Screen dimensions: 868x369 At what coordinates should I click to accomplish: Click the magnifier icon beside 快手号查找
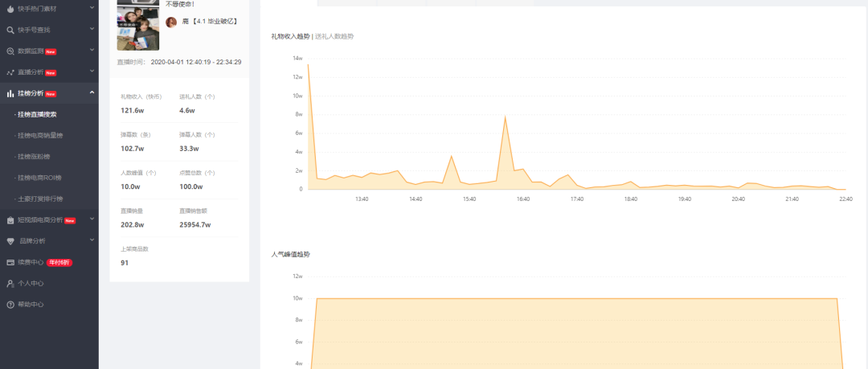click(10, 30)
